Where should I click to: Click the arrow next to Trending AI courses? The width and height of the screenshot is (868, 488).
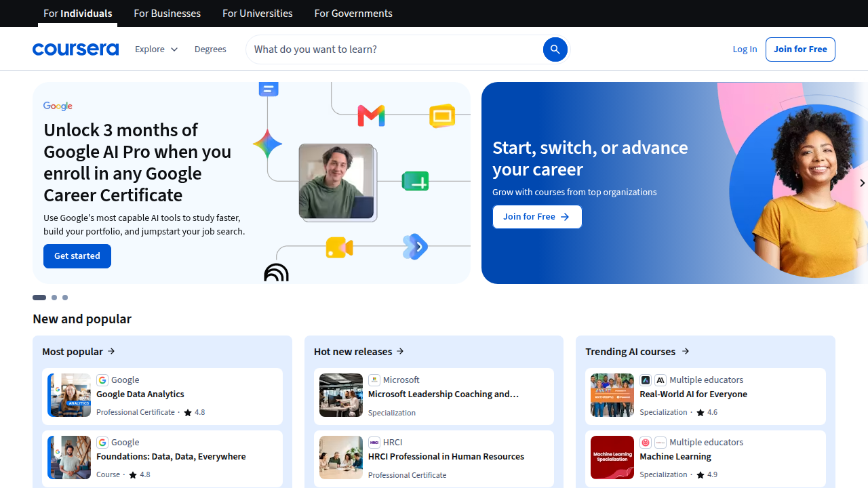coord(686,351)
